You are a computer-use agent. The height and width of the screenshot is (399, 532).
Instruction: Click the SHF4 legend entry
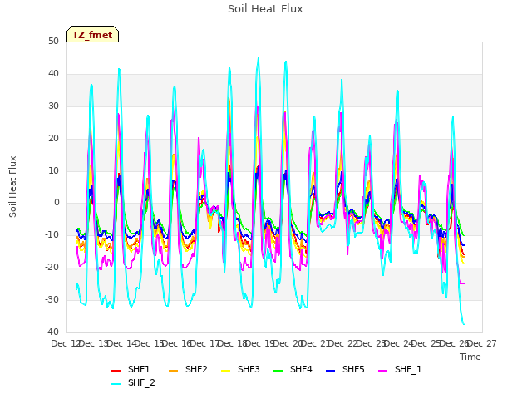click(x=293, y=369)
